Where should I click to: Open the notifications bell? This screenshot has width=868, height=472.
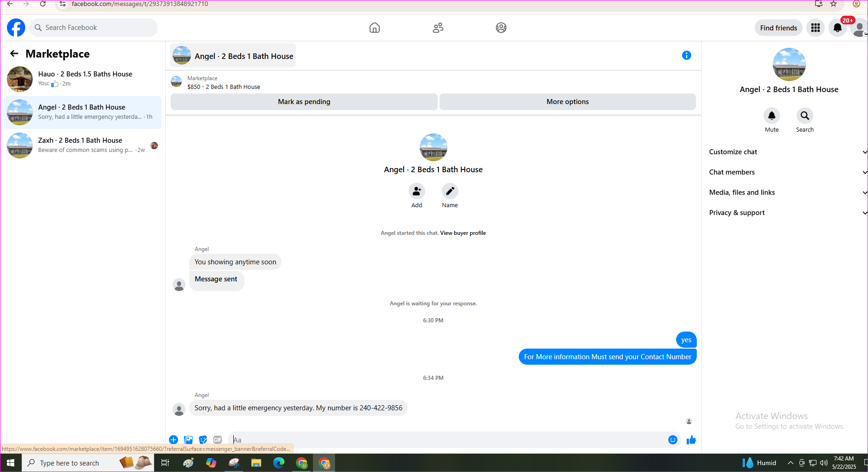pos(838,28)
